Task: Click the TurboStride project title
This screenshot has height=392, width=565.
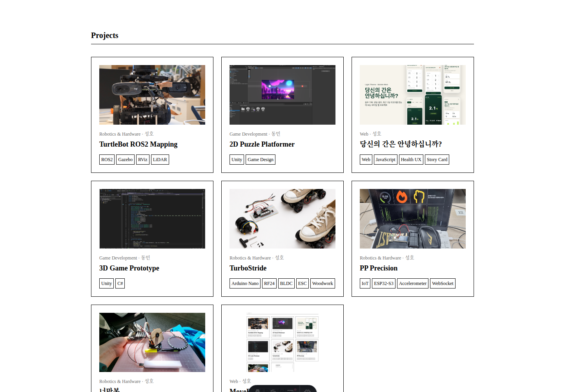Action: (x=248, y=268)
